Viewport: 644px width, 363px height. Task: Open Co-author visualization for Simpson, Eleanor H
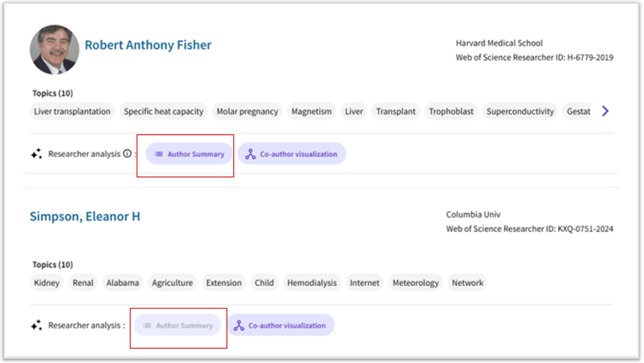[x=280, y=325]
